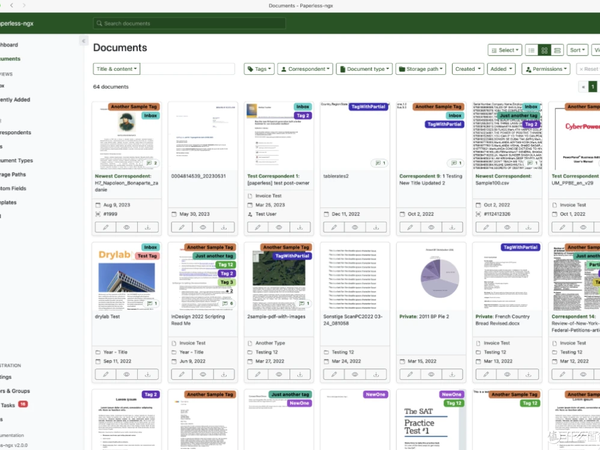Switch to small cards grid view
The image size is (600, 450).
click(x=544, y=50)
